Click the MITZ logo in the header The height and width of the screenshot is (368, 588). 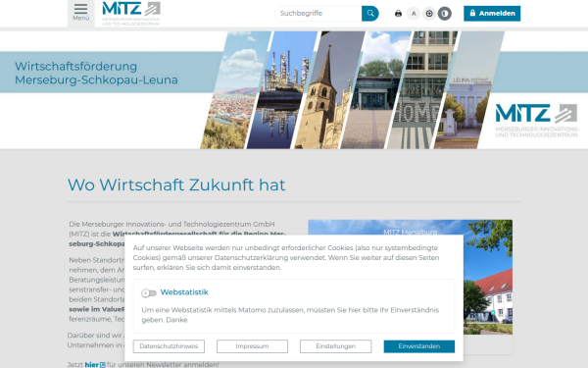tap(131, 14)
